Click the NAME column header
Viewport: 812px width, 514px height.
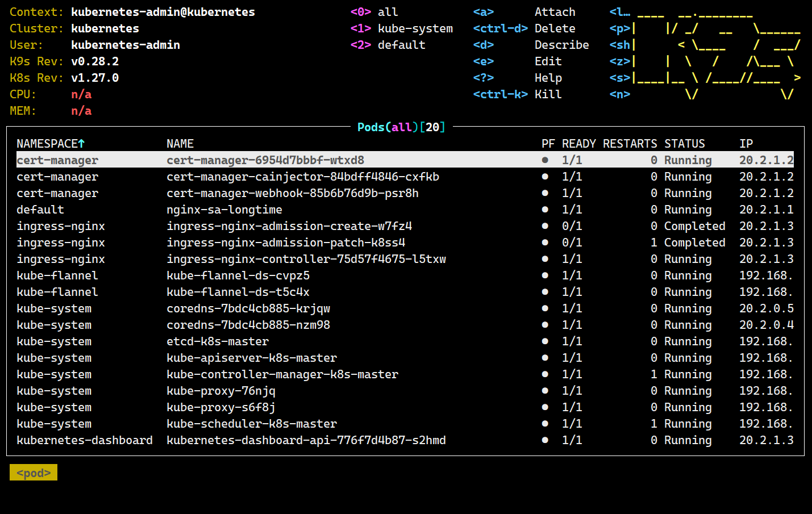click(180, 144)
